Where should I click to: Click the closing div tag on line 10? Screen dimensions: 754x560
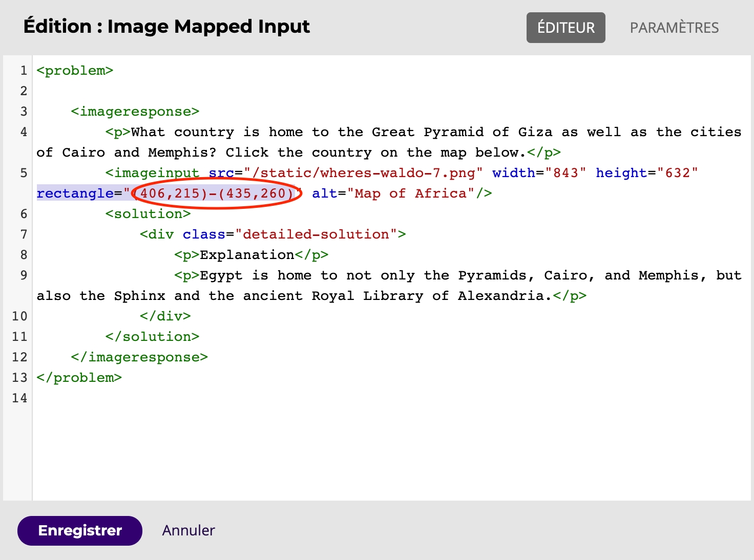165,316
